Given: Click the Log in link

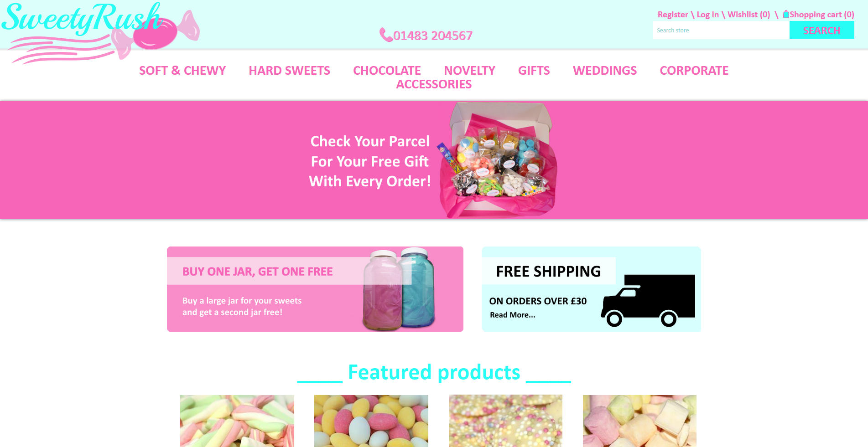Looking at the screenshot, I should coord(707,15).
